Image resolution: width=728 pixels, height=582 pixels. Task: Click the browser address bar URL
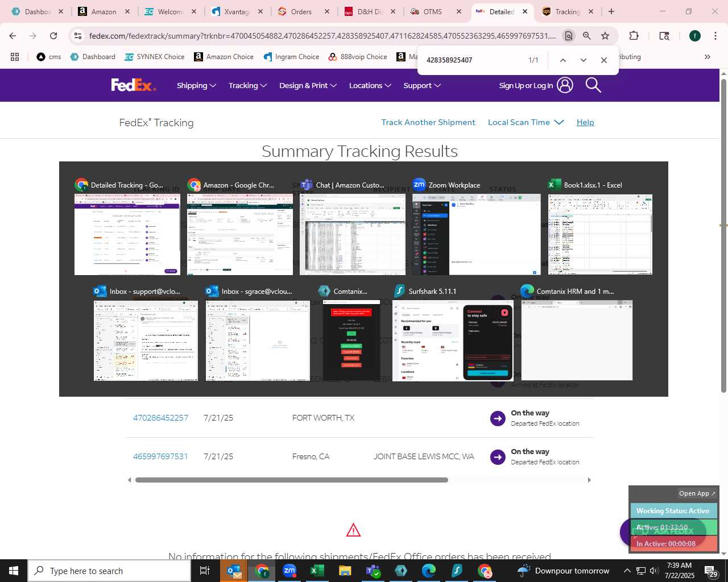tap(322, 36)
